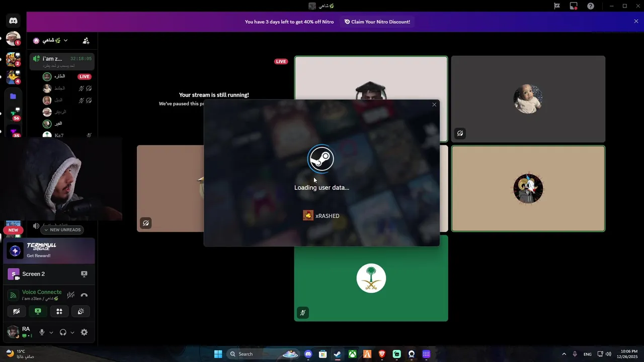Open Discord inbox flag icon in title bar
Image resolution: width=644 pixels, height=362 pixels.
(x=557, y=6)
